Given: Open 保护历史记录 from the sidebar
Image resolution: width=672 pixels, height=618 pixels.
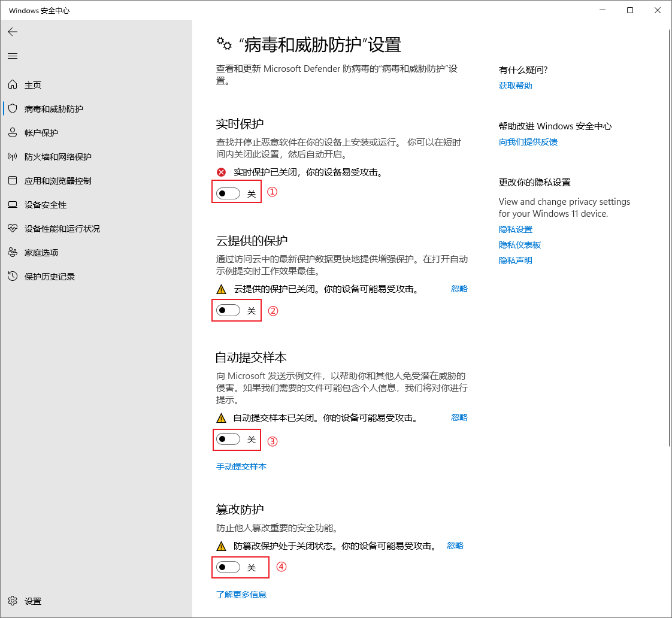Looking at the screenshot, I should tap(49, 277).
